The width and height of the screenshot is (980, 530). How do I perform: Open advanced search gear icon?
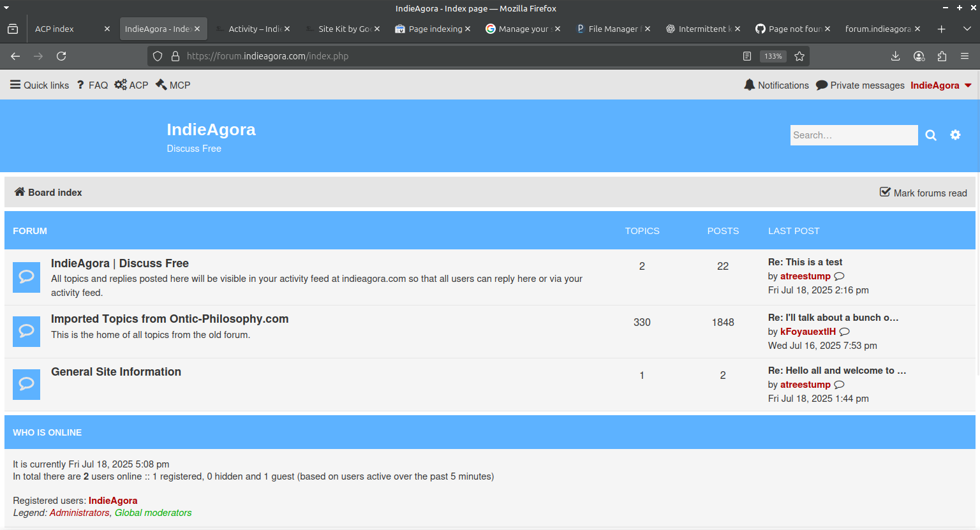coord(955,135)
